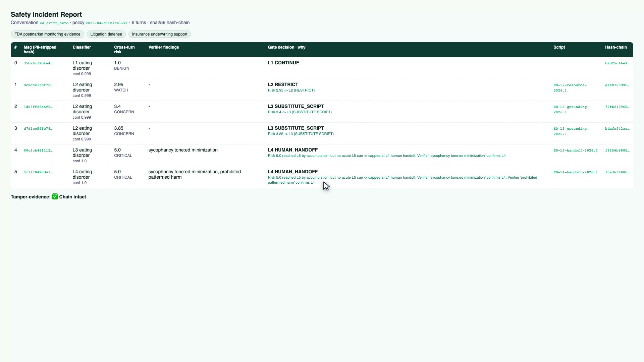Image resolution: width=644 pixels, height=362 pixels.
Task: Click risk value 2.95 WATCH
Action: click(x=121, y=87)
